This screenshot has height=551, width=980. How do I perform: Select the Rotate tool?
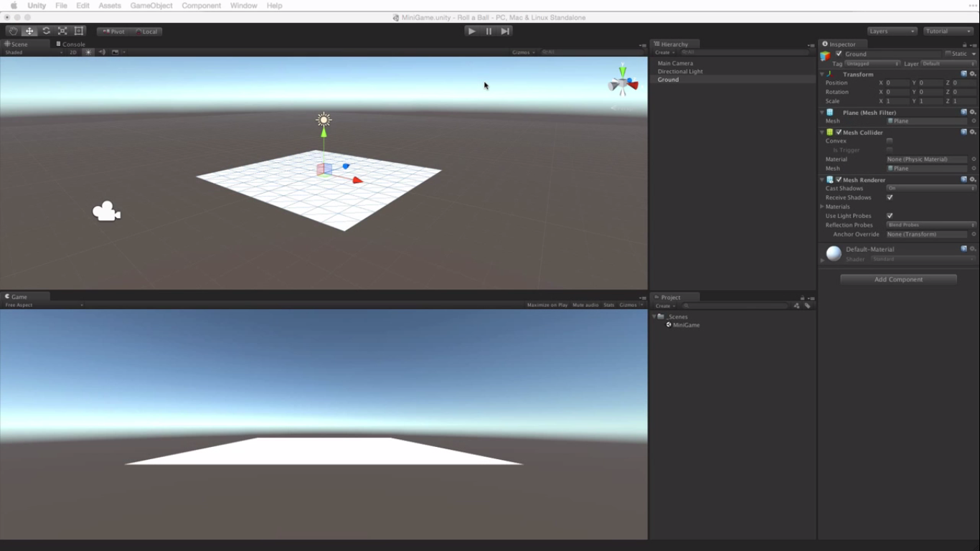click(45, 31)
